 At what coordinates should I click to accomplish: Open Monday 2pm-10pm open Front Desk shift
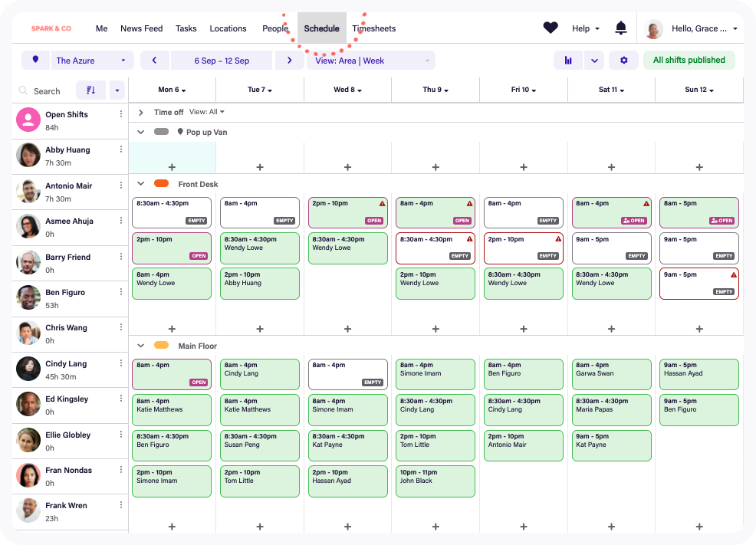click(172, 248)
